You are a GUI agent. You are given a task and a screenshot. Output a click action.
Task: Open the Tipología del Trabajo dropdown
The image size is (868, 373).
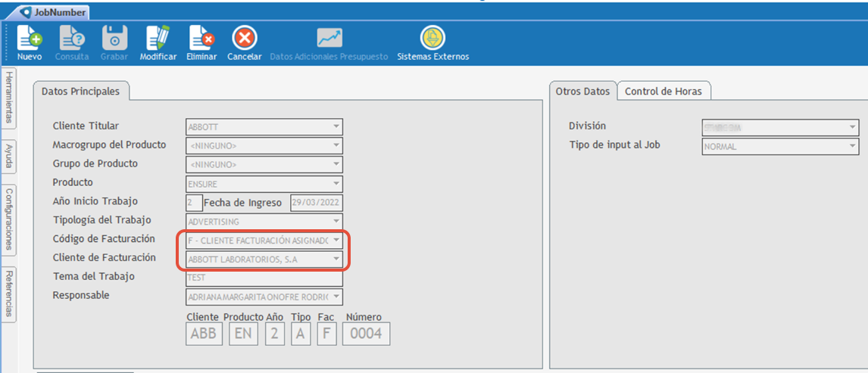click(264, 222)
